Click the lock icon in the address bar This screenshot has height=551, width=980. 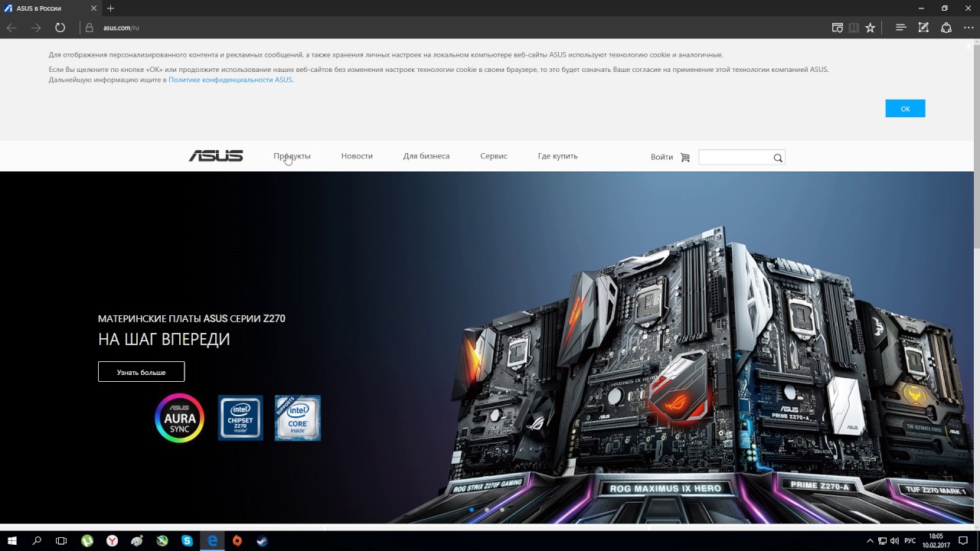pos(89,28)
